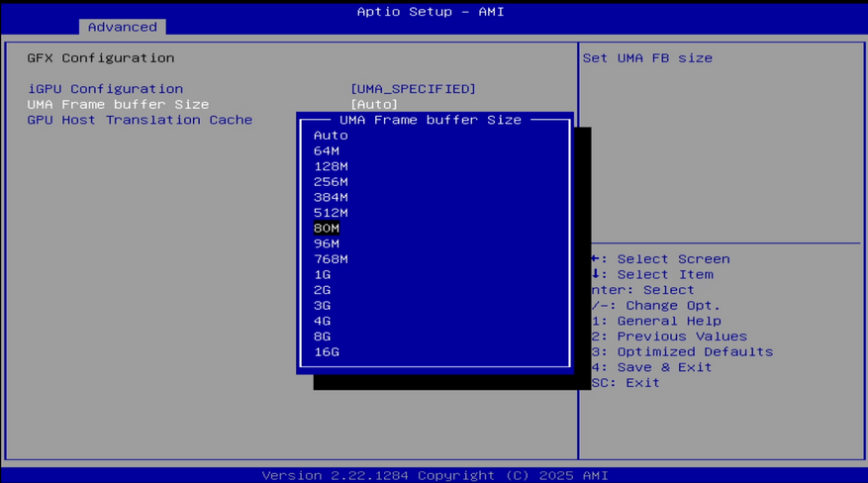Image resolution: width=868 pixels, height=483 pixels.
Task: Pick the 384M buffer option
Action: click(331, 198)
